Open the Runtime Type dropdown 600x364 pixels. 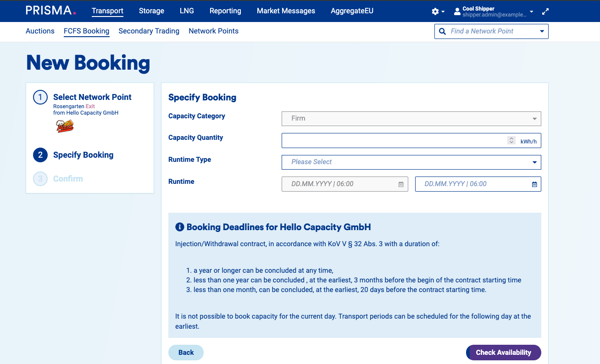click(411, 162)
